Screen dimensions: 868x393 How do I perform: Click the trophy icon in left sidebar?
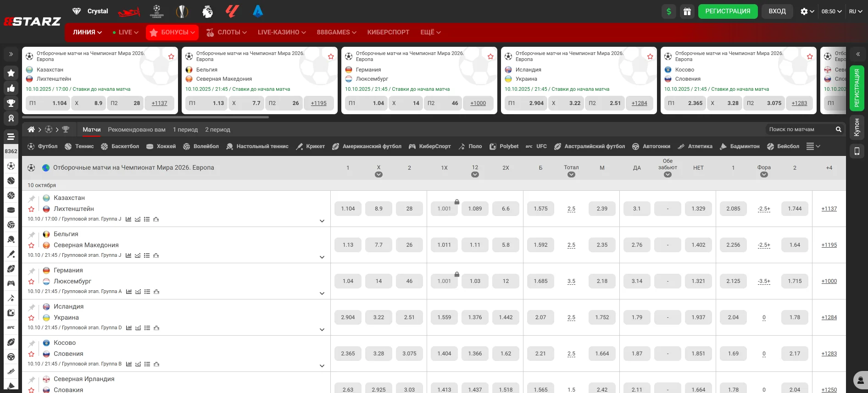[11, 103]
